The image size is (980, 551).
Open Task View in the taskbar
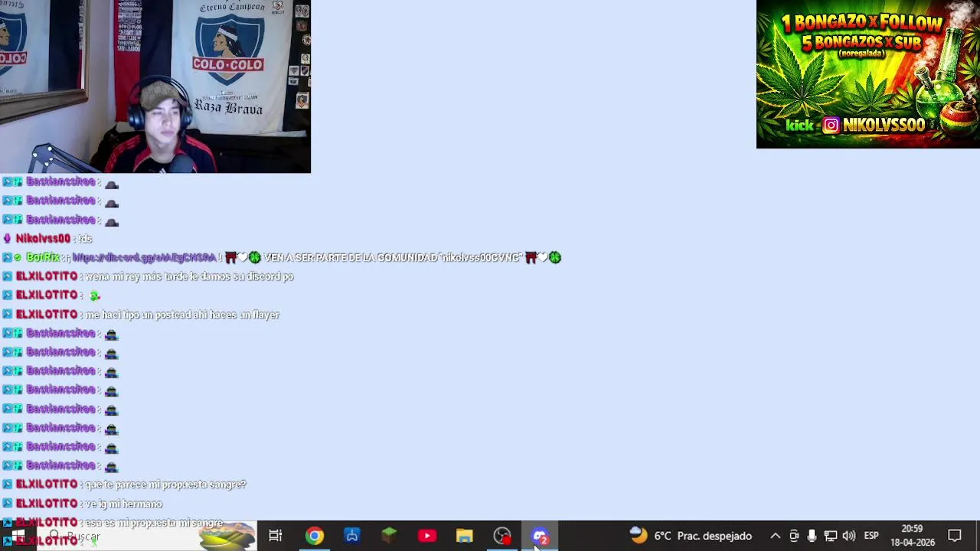[276, 536]
